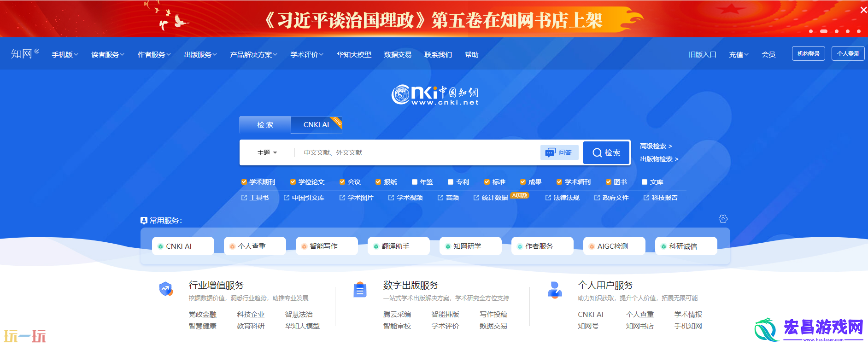868x345 pixels.
Task: Expand the 作者服务 navigation dropdown
Action: [154, 54]
